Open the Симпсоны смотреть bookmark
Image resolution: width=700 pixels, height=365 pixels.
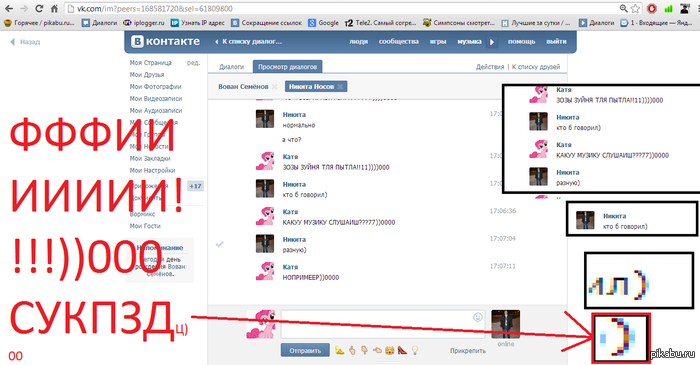[459, 23]
